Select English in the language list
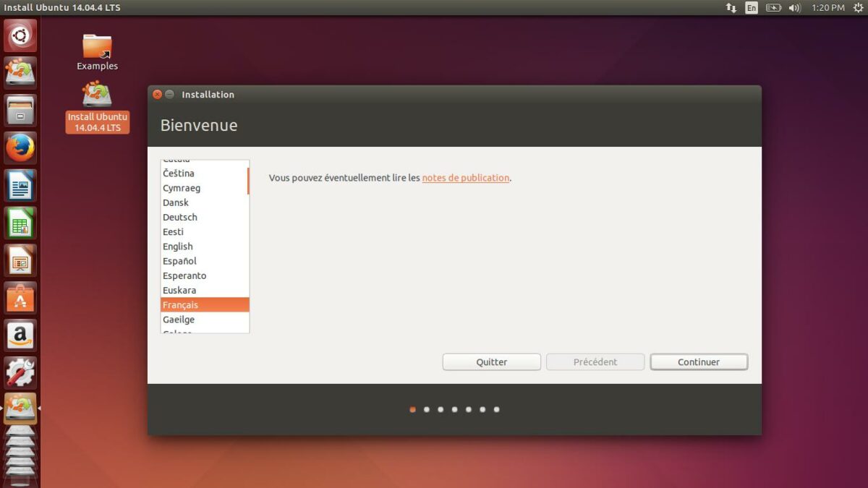This screenshot has width=868, height=488. 177,246
